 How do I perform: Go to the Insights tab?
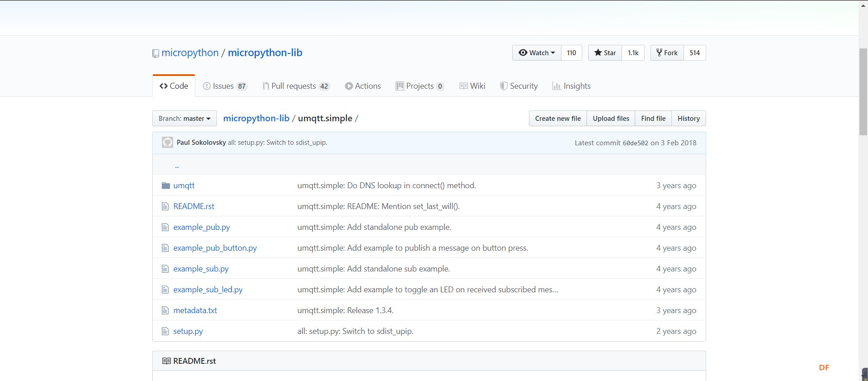571,86
